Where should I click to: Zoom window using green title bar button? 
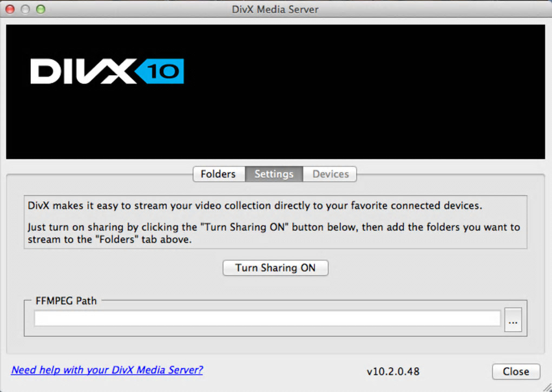(41, 9)
